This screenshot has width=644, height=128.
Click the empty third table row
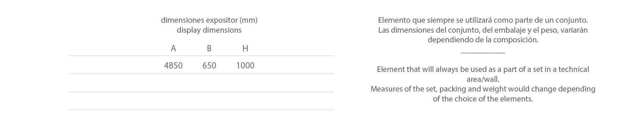coord(201,101)
